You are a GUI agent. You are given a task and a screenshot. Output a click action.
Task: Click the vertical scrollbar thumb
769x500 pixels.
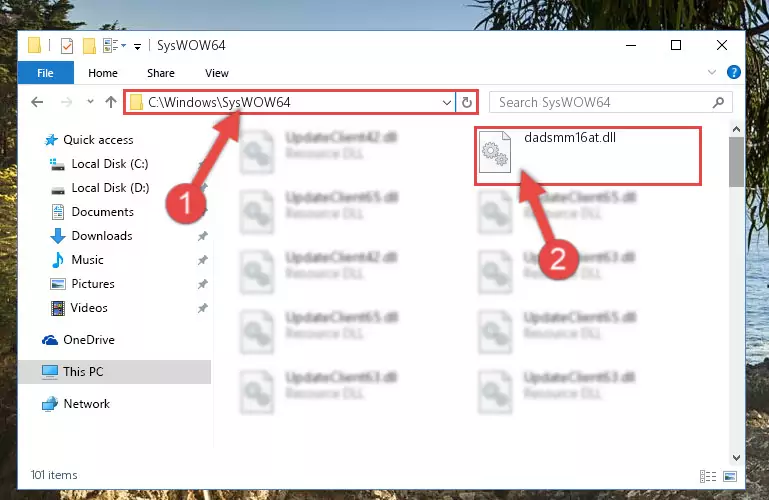[736, 162]
